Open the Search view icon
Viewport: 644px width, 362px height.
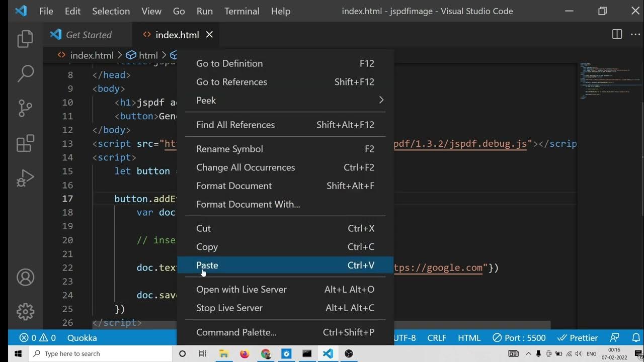pos(25,74)
